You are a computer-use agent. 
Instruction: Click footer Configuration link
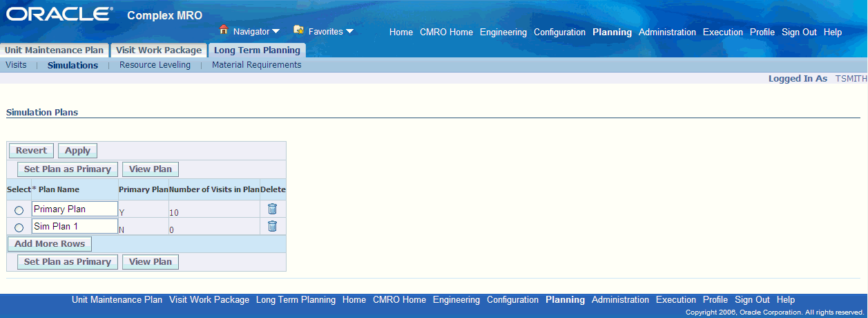512,300
